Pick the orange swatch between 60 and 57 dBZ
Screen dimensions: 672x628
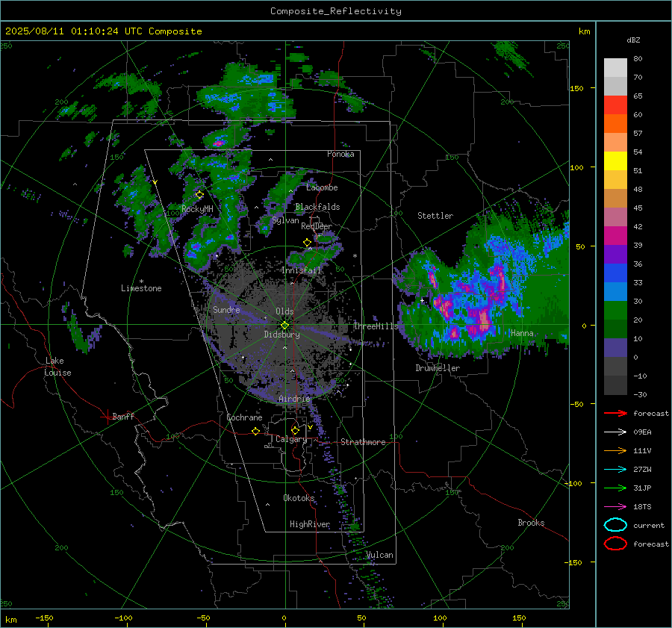[x=615, y=124]
